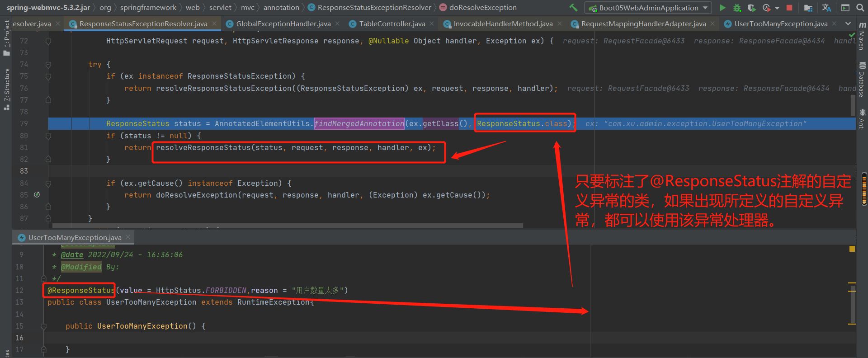
Task: Close the lower split UserTooManyException.java tab
Action: coord(128,237)
